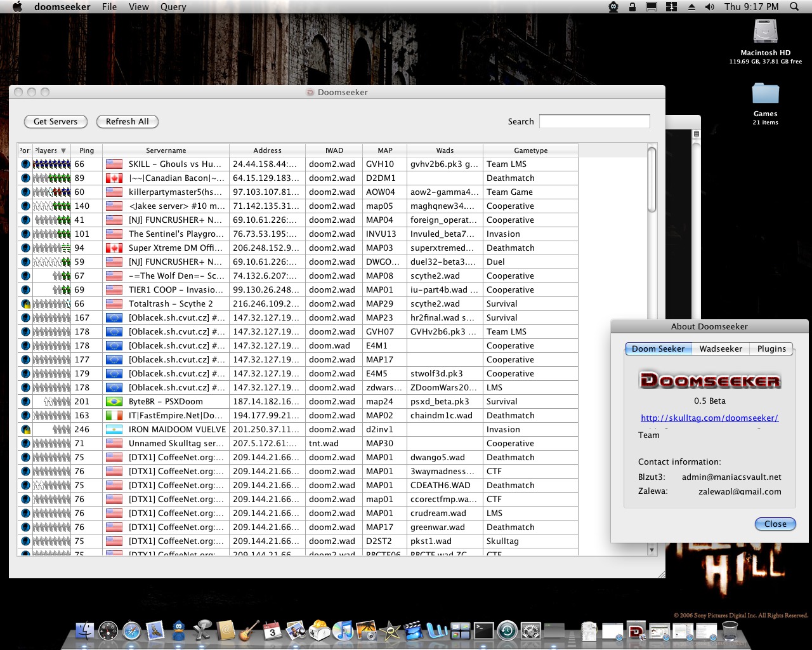Open iTunes in the dock
Viewport: 812px width, 650px height.
coord(343,630)
